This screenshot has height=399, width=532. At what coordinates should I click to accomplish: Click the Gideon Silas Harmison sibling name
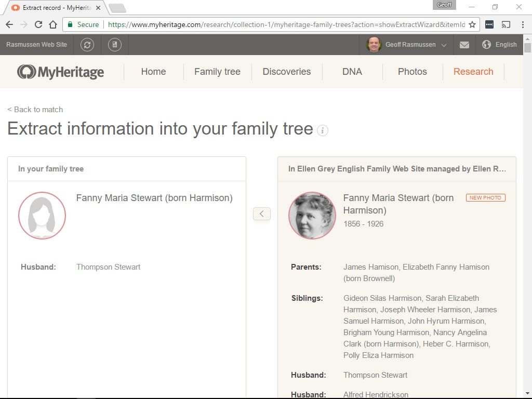point(382,298)
